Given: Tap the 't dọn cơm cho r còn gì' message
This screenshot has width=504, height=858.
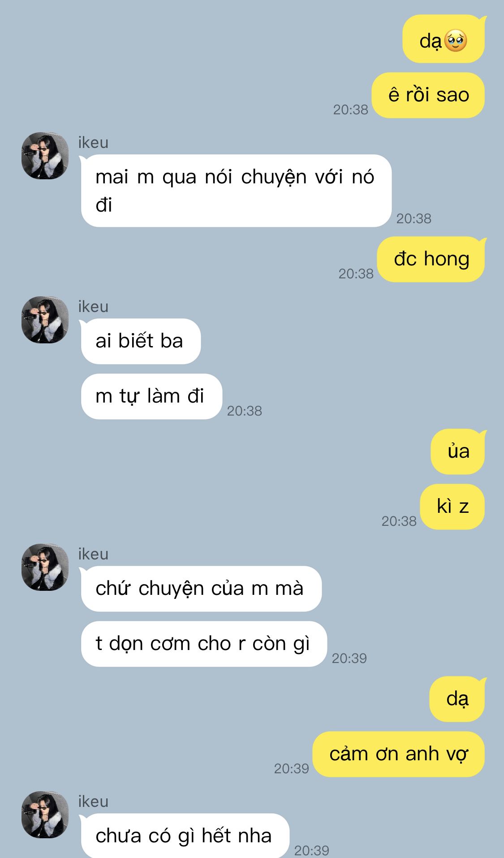Looking at the screenshot, I should point(204,644).
